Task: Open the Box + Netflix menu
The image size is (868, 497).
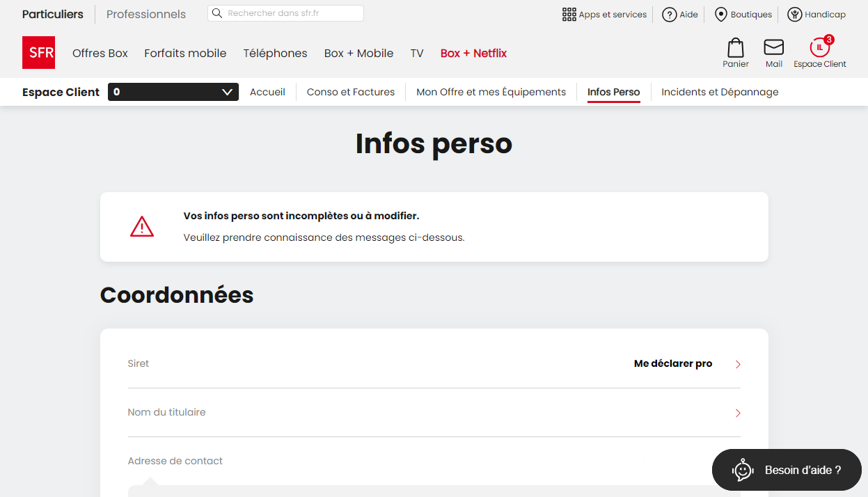Action: click(x=473, y=53)
